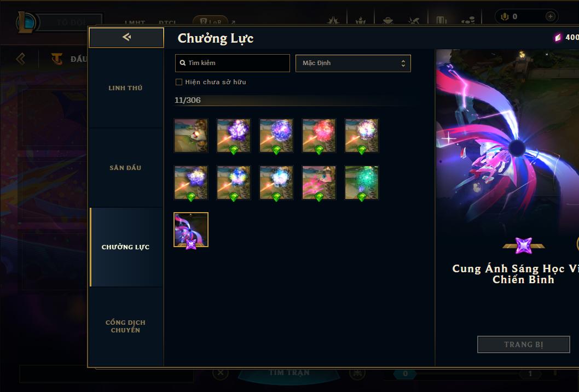Screen dimensions: 579x392
Task: Toggle Hiện chưa sở hữu checkbox
Action: (179, 82)
